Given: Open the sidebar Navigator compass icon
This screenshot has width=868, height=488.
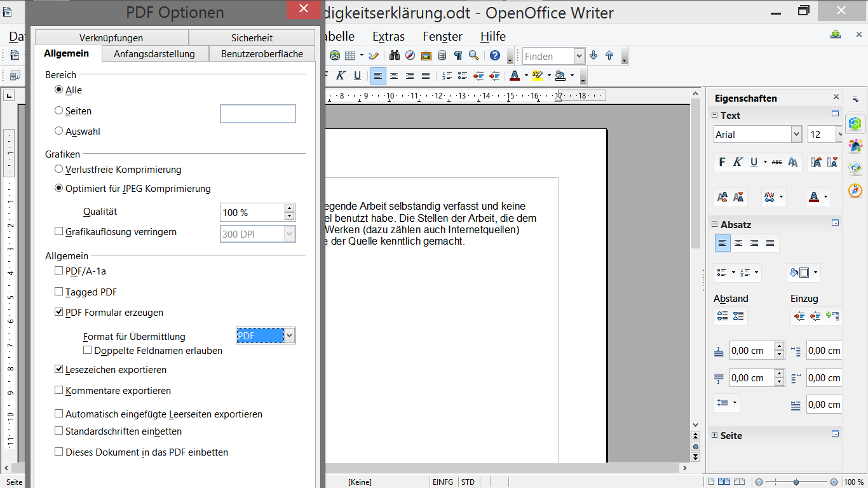Looking at the screenshot, I should point(855,191).
